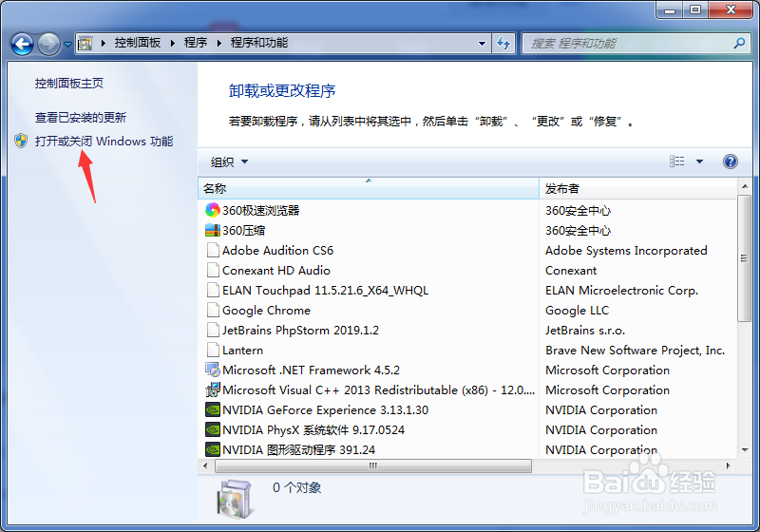Sort by 发布者 column header
Image resolution: width=760 pixels, height=532 pixels.
click(x=637, y=188)
